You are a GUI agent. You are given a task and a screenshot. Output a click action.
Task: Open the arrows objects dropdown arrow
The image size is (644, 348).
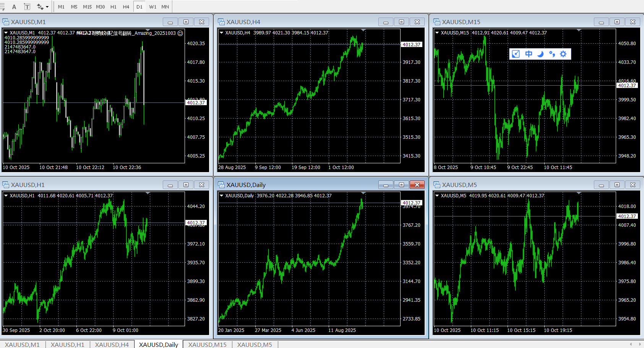point(47,7)
